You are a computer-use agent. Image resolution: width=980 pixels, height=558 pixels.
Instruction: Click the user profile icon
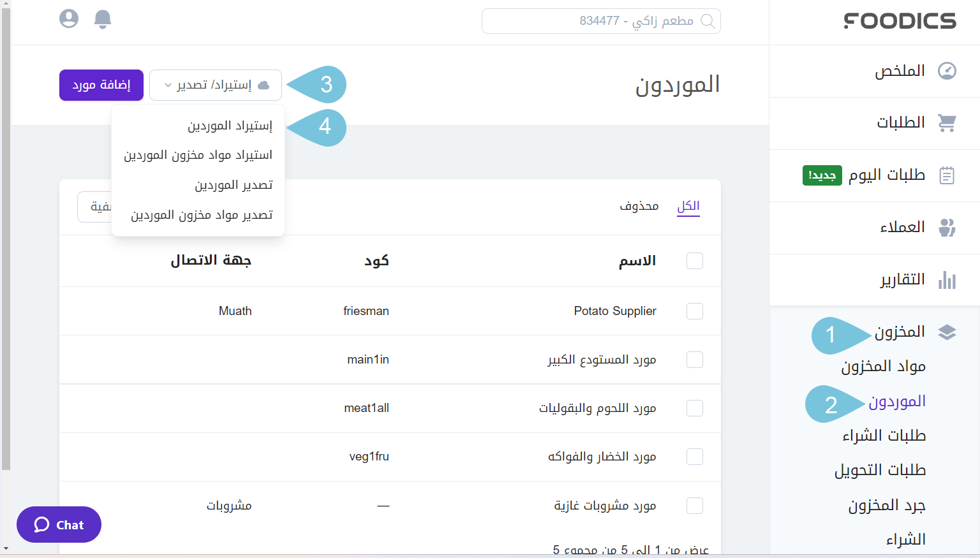tap(68, 18)
